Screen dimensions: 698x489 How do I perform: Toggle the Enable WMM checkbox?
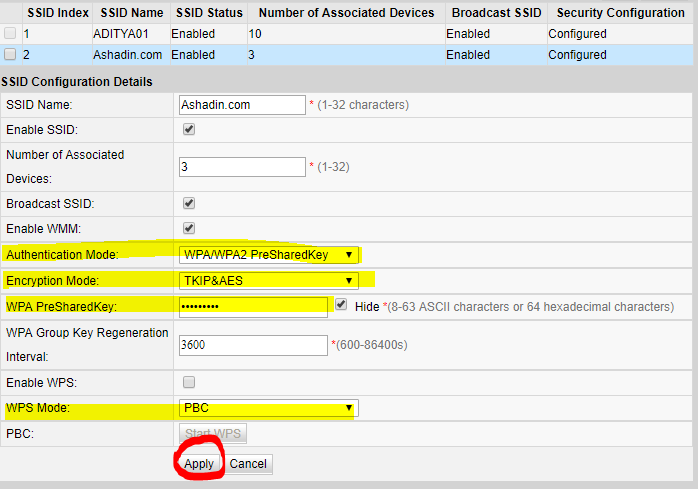click(x=189, y=228)
